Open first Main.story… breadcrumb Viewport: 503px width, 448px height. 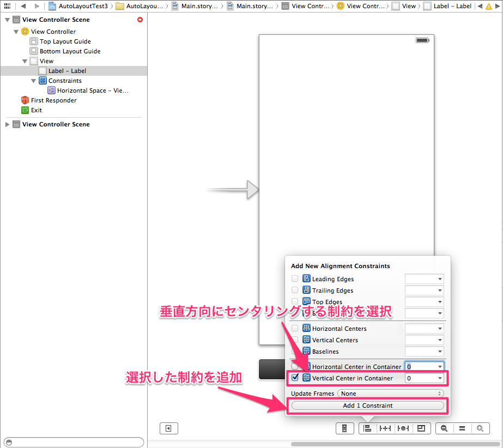tap(195, 6)
